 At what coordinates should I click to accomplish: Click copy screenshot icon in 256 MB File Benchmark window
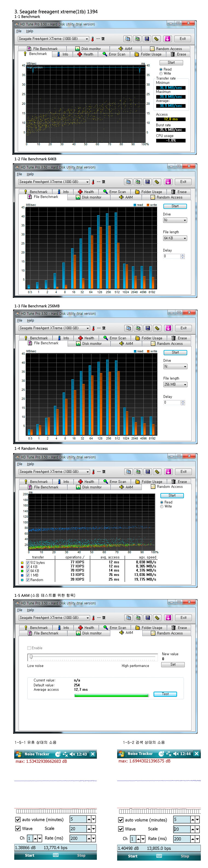click(x=138, y=328)
